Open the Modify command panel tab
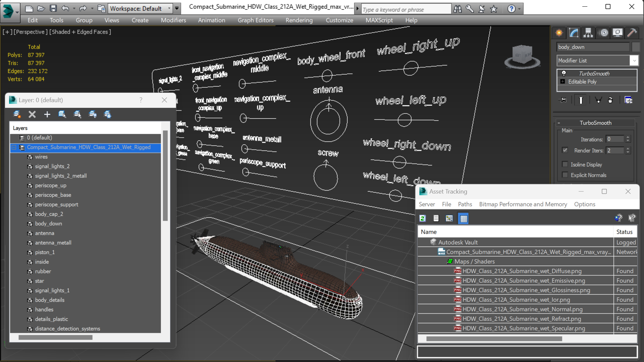The image size is (644, 362). (x=574, y=33)
